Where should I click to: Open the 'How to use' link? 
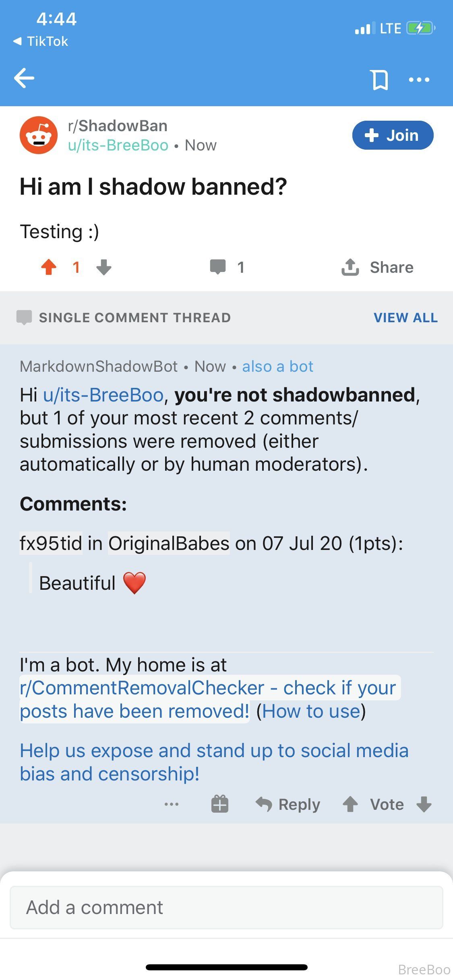click(x=311, y=711)
